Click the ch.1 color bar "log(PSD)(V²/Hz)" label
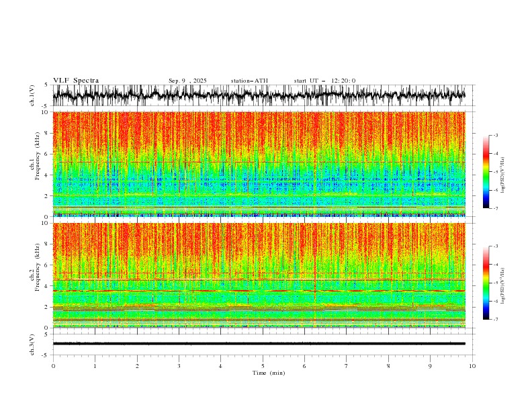This screenshot has height=411, width=532. pyautogui.click(x=502, y=175)
